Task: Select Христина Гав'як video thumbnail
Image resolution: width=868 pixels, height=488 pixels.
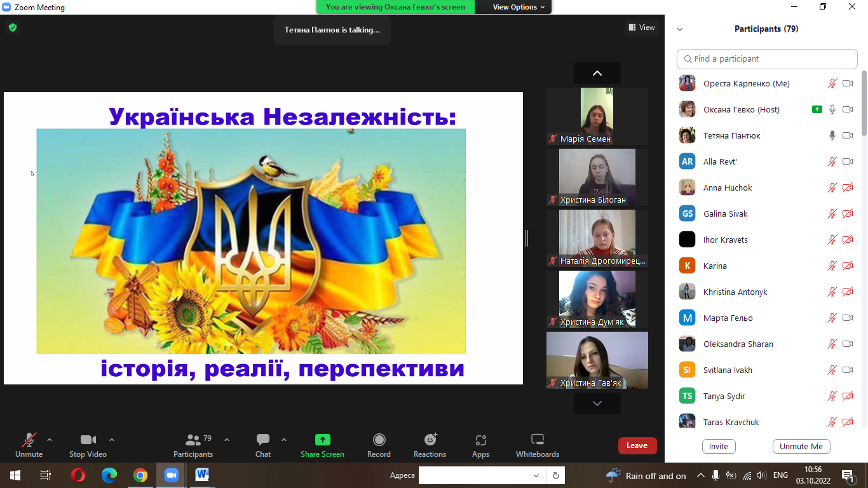Action: [x=597, y=360]
